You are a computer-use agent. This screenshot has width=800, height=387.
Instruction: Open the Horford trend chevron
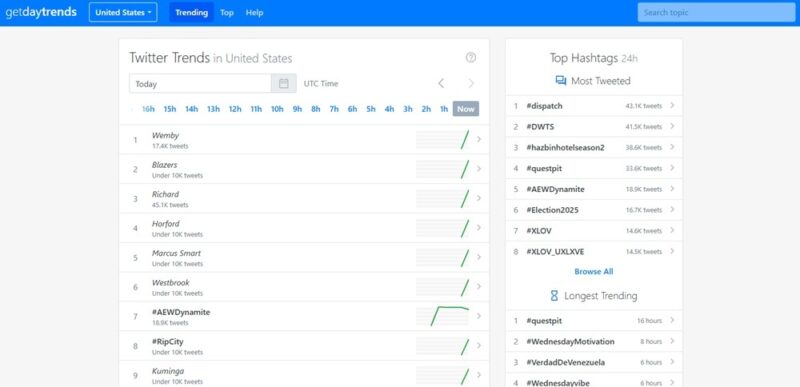479,228
